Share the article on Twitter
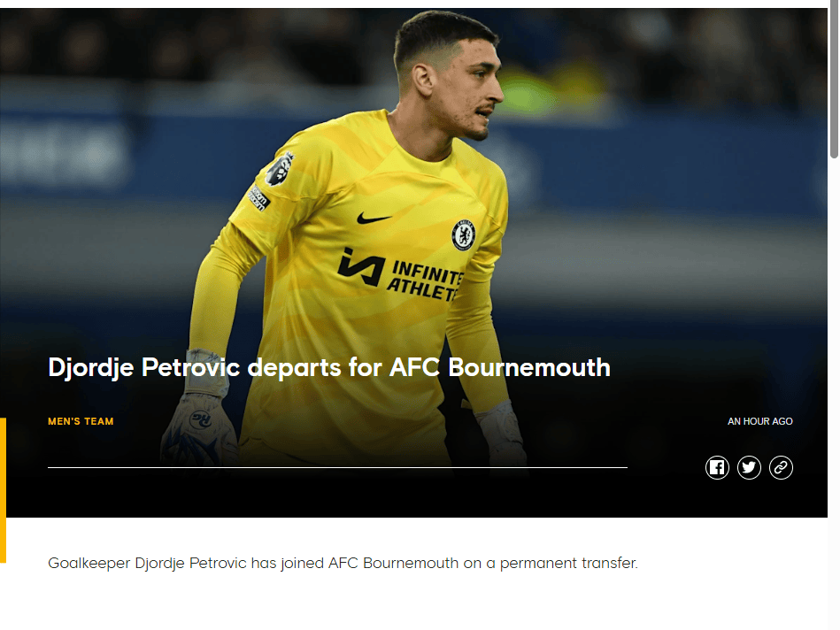 pos(749,467)
